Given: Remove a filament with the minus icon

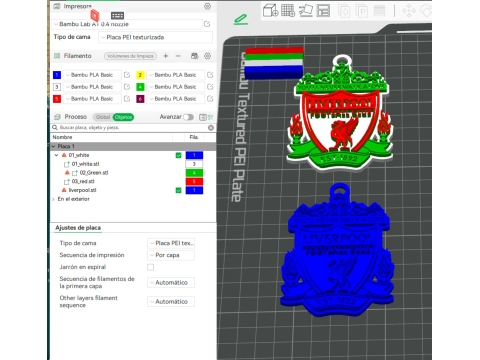Looking at the screenshot, I should [178, 56].
